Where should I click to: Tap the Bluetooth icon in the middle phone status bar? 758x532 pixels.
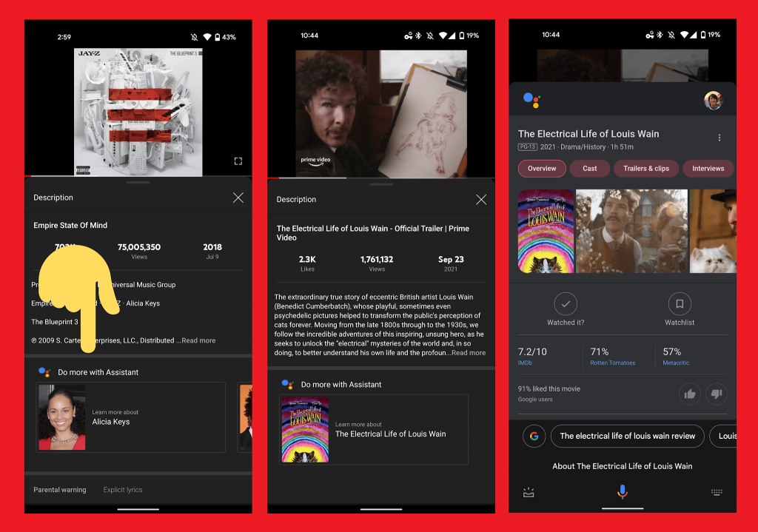419,36
